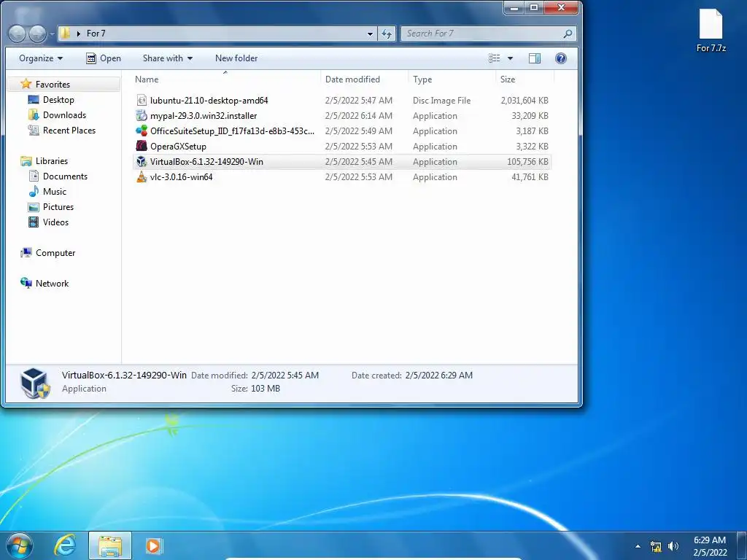Image resolution: width=747 pixels, height=560 pixels.
Task: Expand the address bar history dropdown
Action: coord(370,34)
